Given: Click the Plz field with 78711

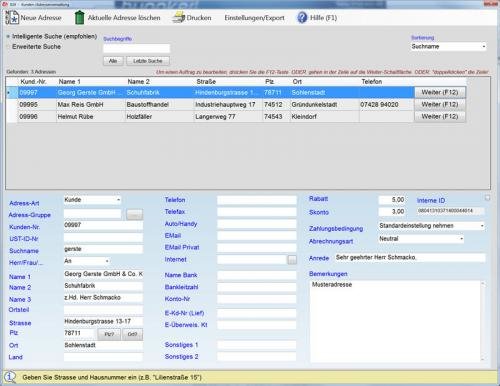Looking at the screenshot, I should point(79,333).
